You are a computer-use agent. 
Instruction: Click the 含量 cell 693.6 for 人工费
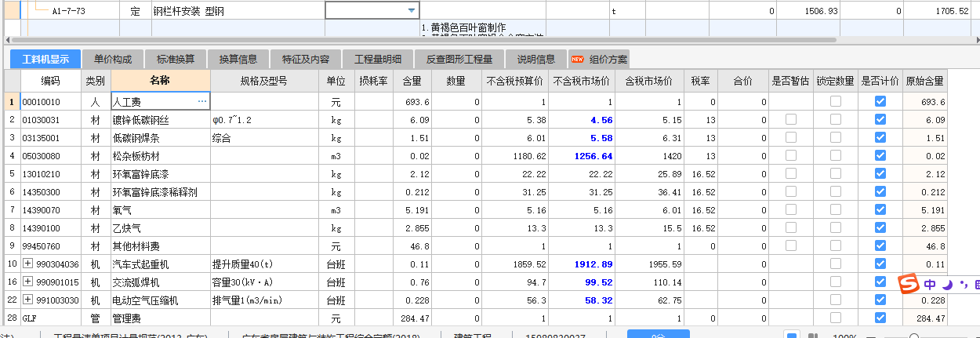tap(412, 102)
